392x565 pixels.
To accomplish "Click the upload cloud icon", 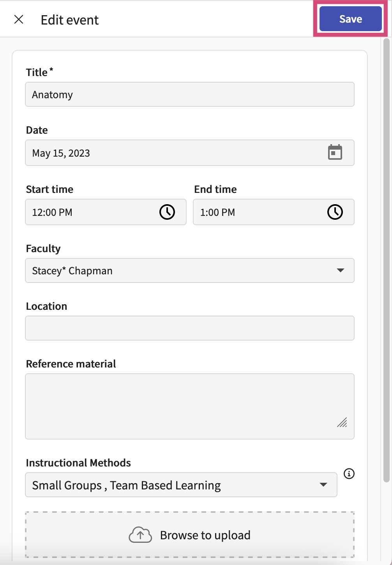I will 140,535.
